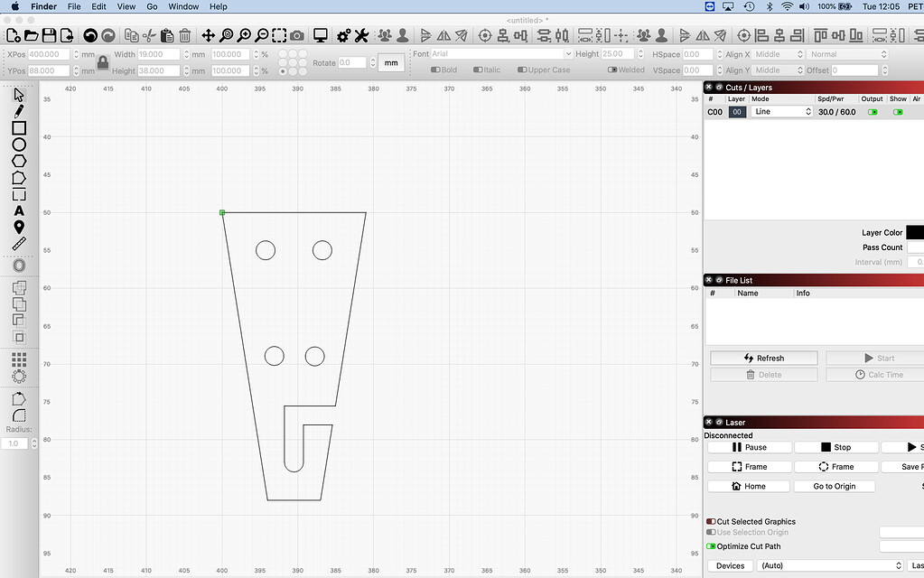The width and height of the screenshot is (924, 578).
Task: Open the Go menu in the menu bar
Action: [152, 6]
